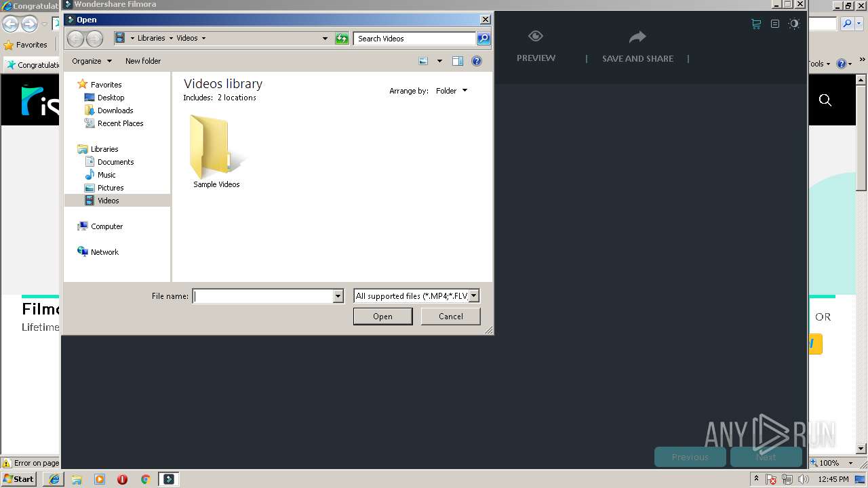
Task: Click the Back arrow in Open dialog
Action: click(75, 39)
